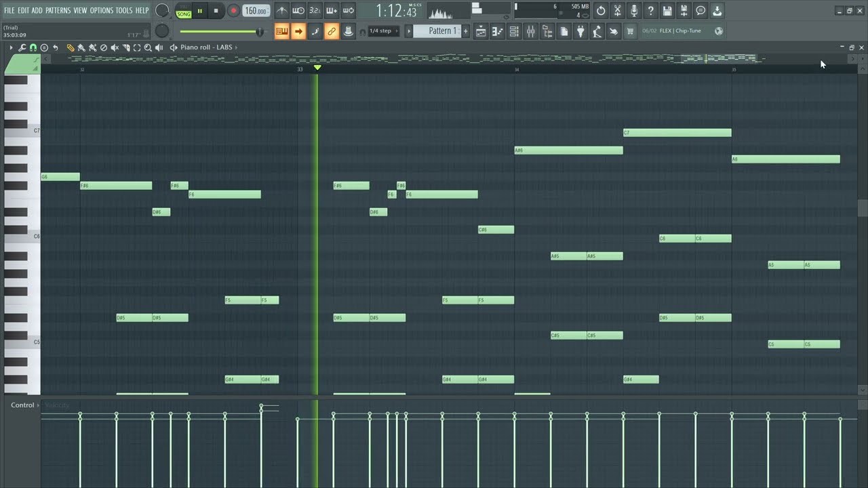
Task: Toggle typing keyboard to piano
Action: [282, 31]
